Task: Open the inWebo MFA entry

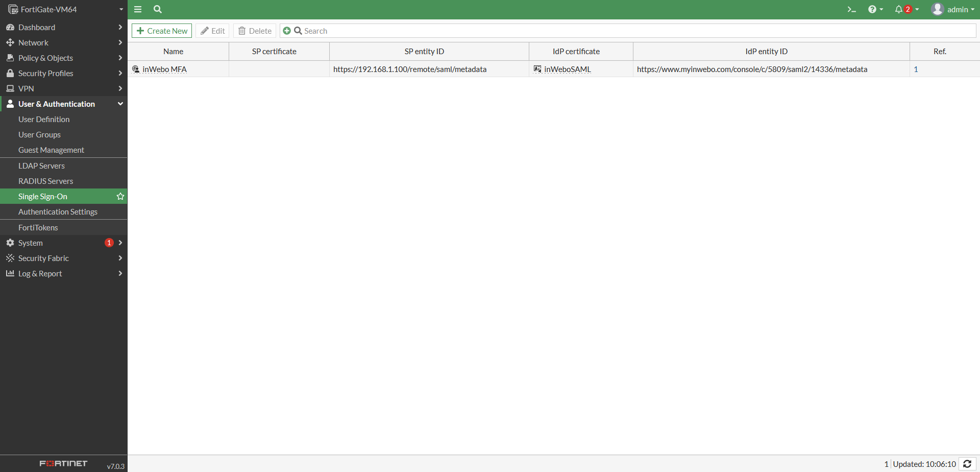Action: coord(164,69)
